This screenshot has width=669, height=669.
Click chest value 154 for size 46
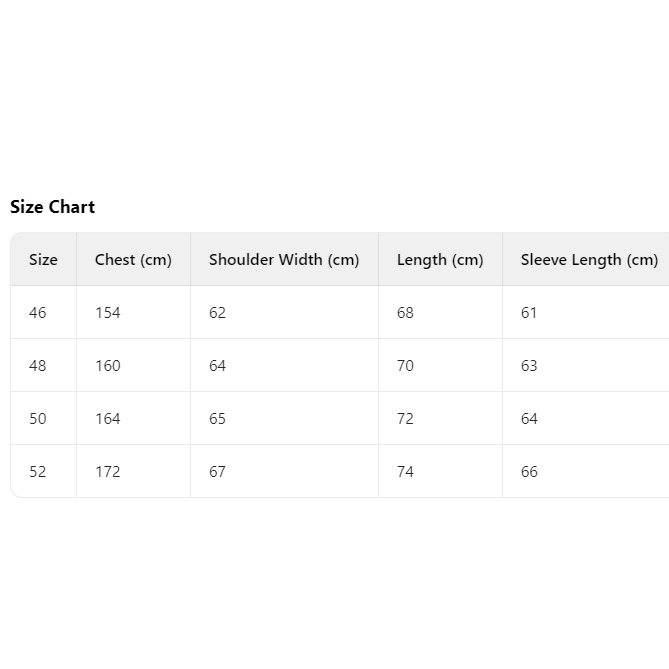[x=107, y=313]
